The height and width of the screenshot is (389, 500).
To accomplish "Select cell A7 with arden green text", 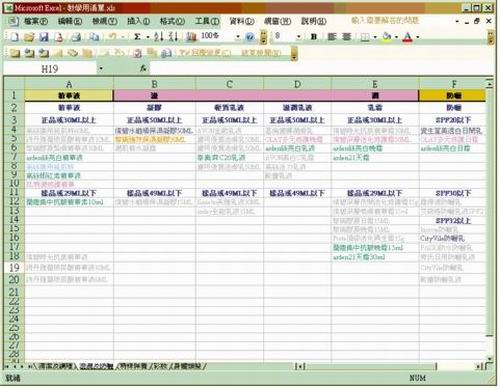I will pyautogui.click(x=69, y=157).
